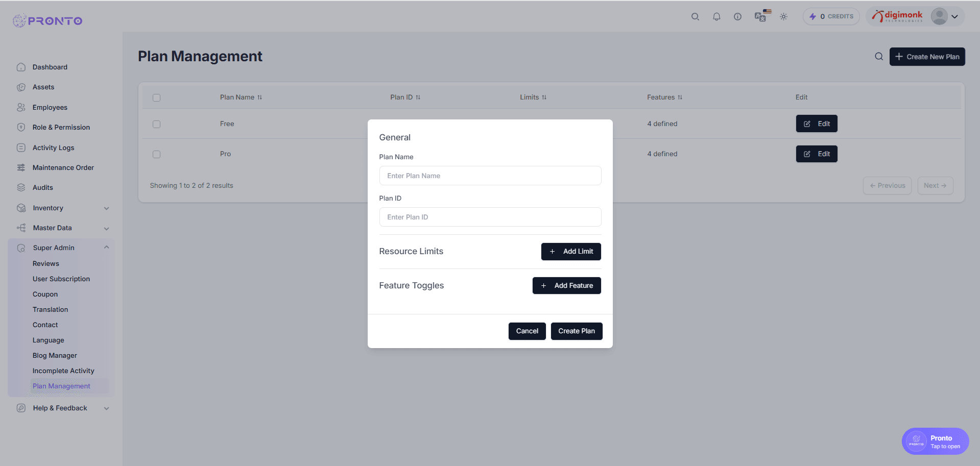Sort table by Plan Name column
Image resolution: width=980 pixels, height=466 pixels.
[x=260, y=97]
